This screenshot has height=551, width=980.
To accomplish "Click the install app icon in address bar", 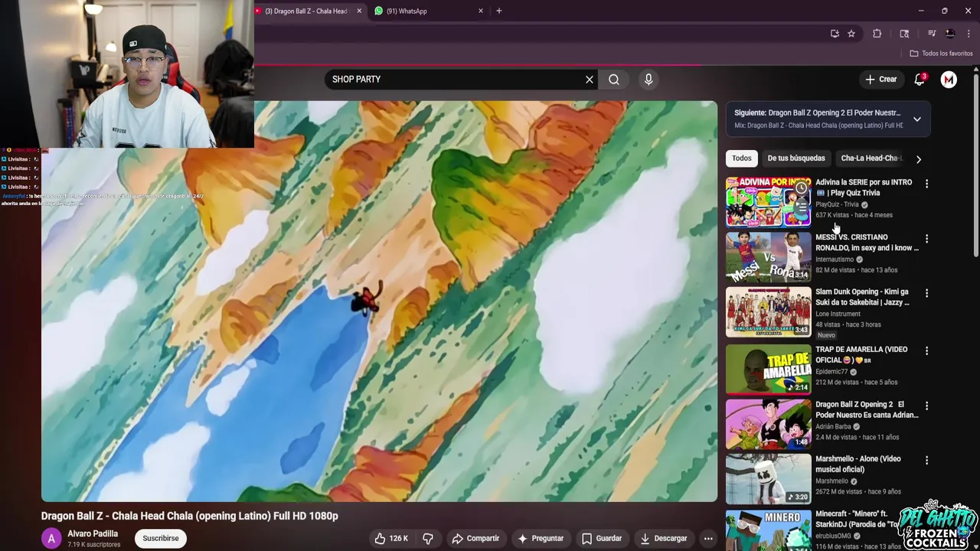I will tap(835, 34).
